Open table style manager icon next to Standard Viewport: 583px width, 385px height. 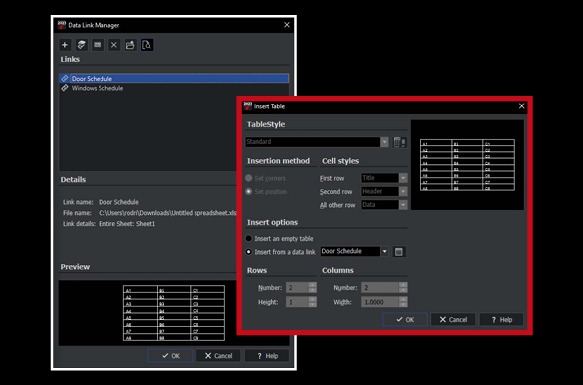point(400,142)
